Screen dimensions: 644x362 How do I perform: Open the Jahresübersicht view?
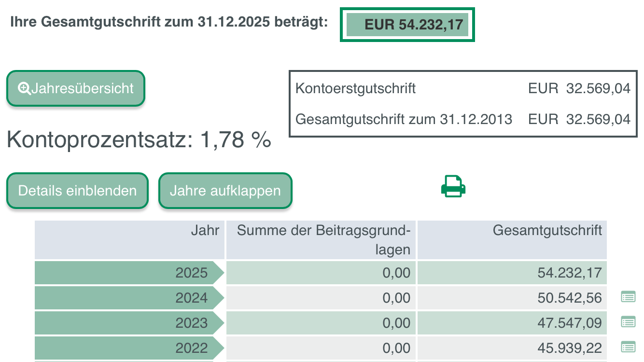point(76,88)
